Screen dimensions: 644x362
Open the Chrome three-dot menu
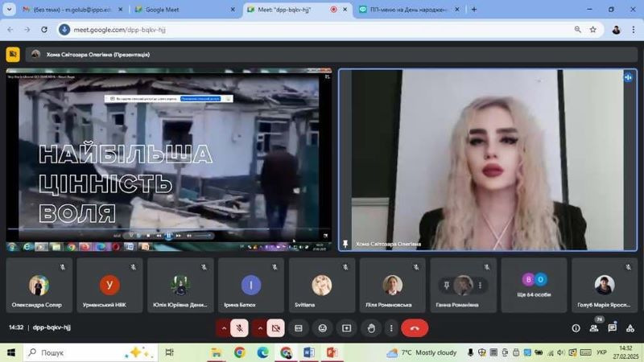click(x=634, y=30)
